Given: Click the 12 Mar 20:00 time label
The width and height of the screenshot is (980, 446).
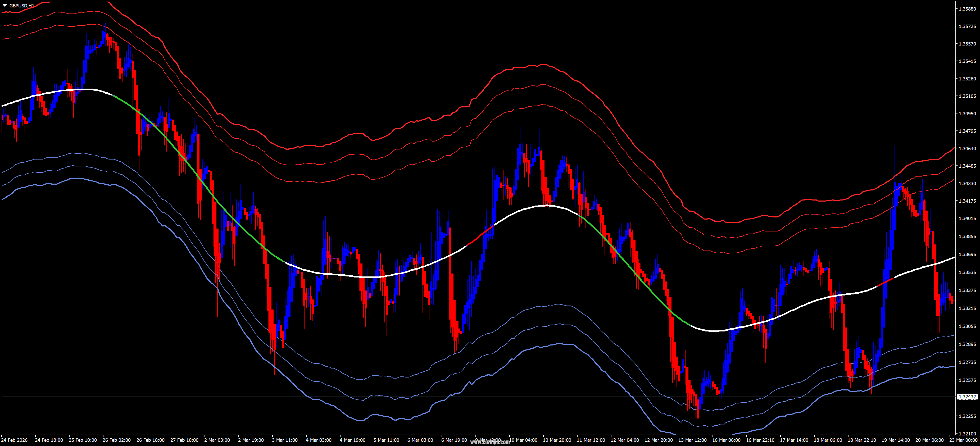Looking at the screenshot, I should click(659, 440).
